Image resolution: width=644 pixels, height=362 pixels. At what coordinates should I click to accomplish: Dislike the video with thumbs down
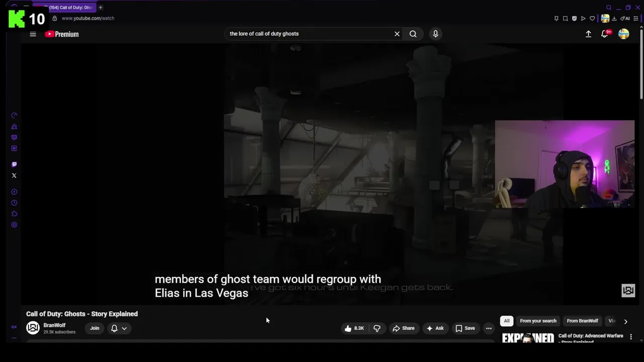click(377, 328)
